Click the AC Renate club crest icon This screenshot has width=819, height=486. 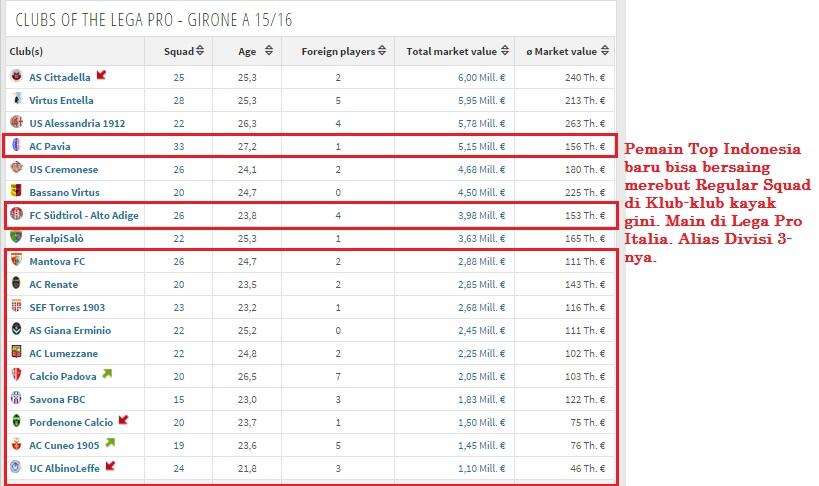(x=17, y=283)
